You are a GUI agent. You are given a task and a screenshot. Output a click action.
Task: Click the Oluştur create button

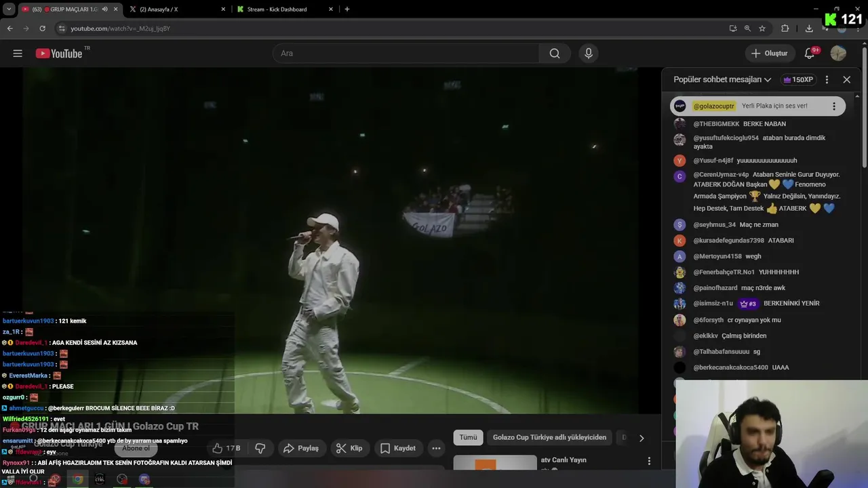tap(770, 54)
